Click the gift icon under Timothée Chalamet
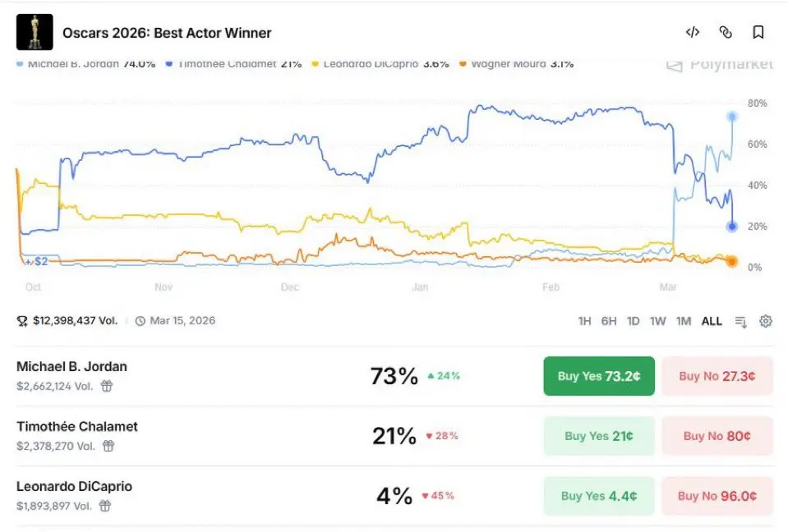 [108, 446]
